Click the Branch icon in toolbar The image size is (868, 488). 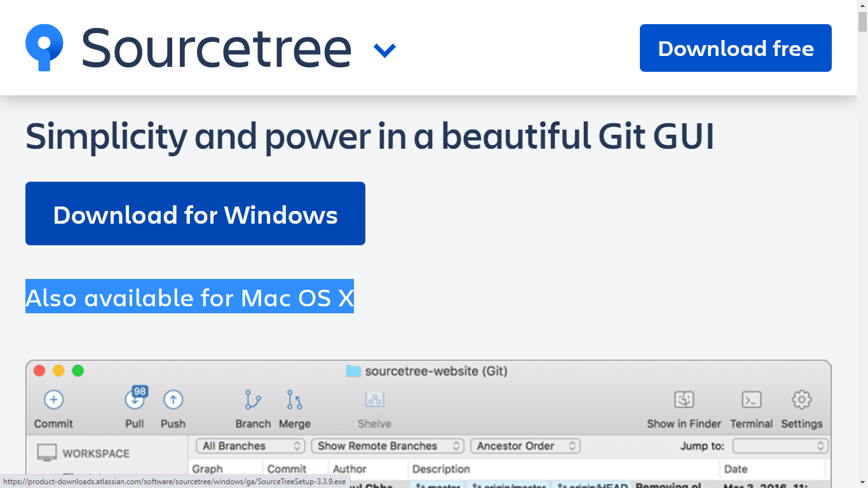click(253, 400)
